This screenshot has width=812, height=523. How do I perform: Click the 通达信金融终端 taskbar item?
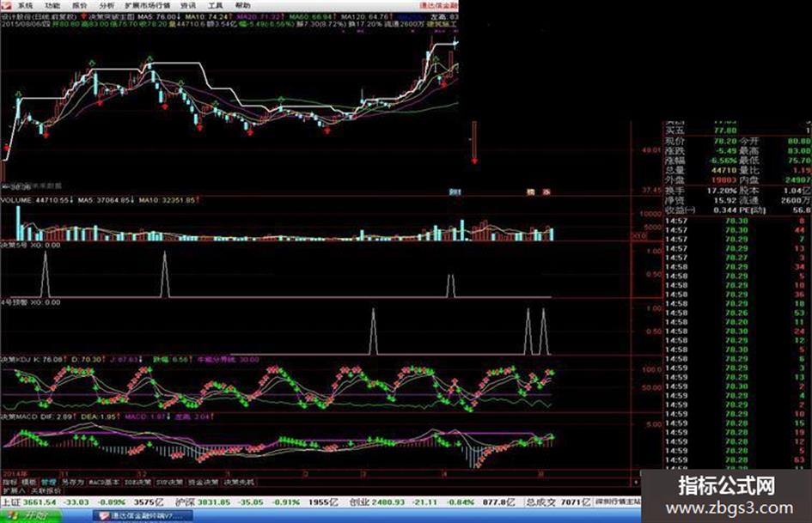(143, 516)
